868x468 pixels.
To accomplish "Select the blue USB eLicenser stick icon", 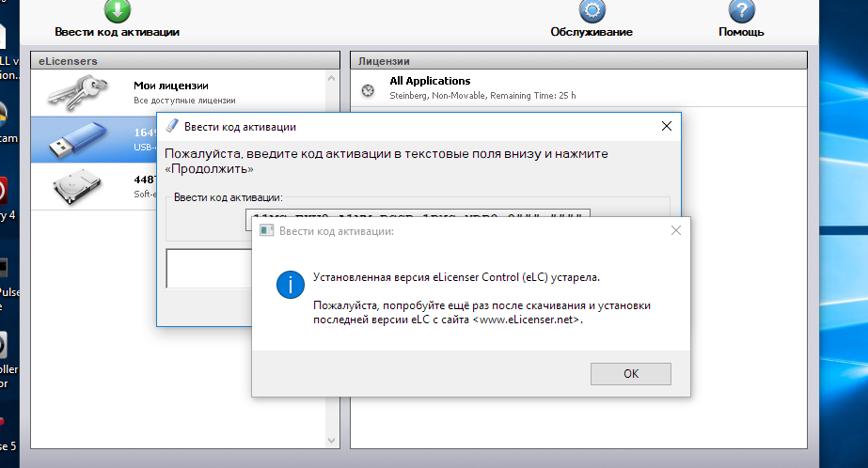I will (77, 139).
